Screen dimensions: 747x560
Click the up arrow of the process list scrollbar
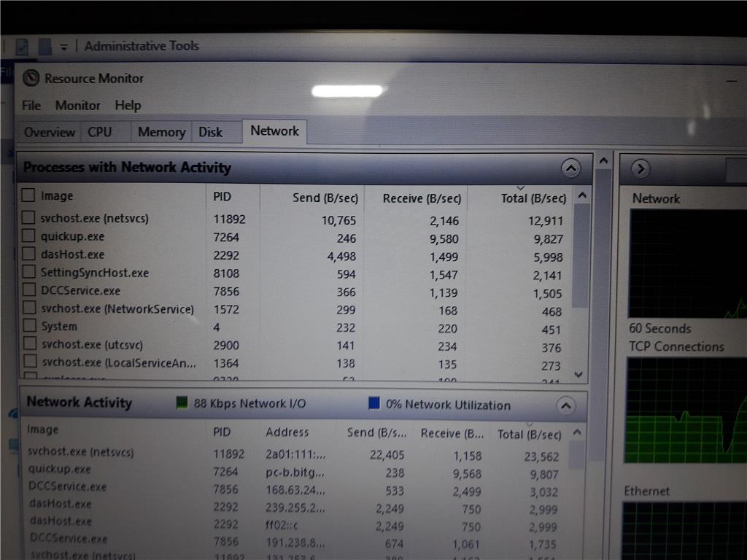581,195
